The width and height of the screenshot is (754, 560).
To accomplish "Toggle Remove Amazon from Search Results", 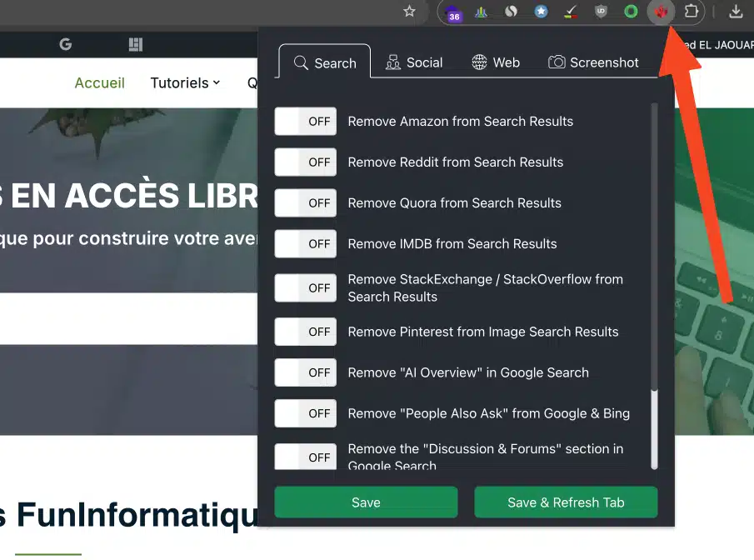I will pos(306,122).
